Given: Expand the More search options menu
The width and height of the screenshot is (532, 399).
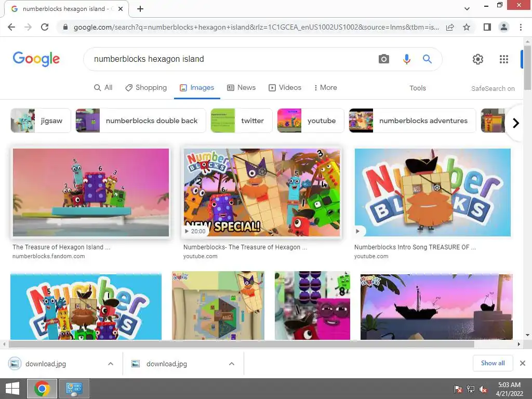Looking at the screenshot, I should [325, 87].
